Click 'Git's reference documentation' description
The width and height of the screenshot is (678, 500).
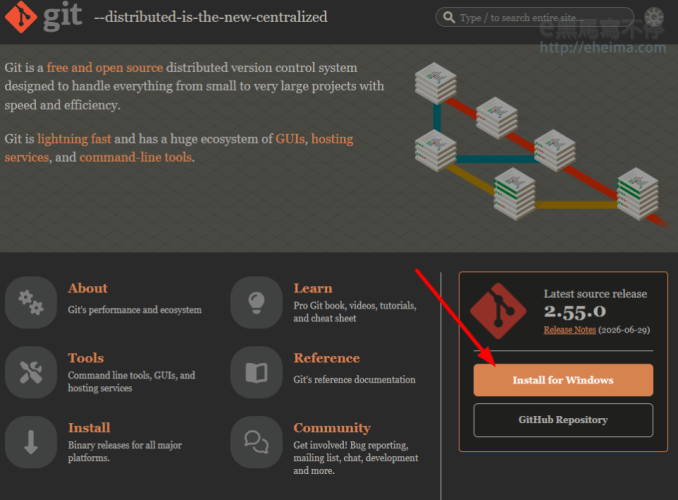click(x=354, y=379)
